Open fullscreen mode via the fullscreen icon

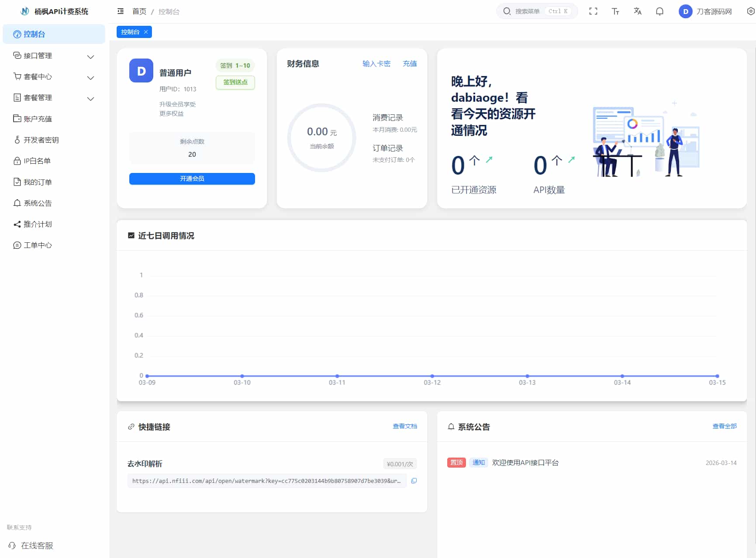pyautogui.click(x=594, y=11)
